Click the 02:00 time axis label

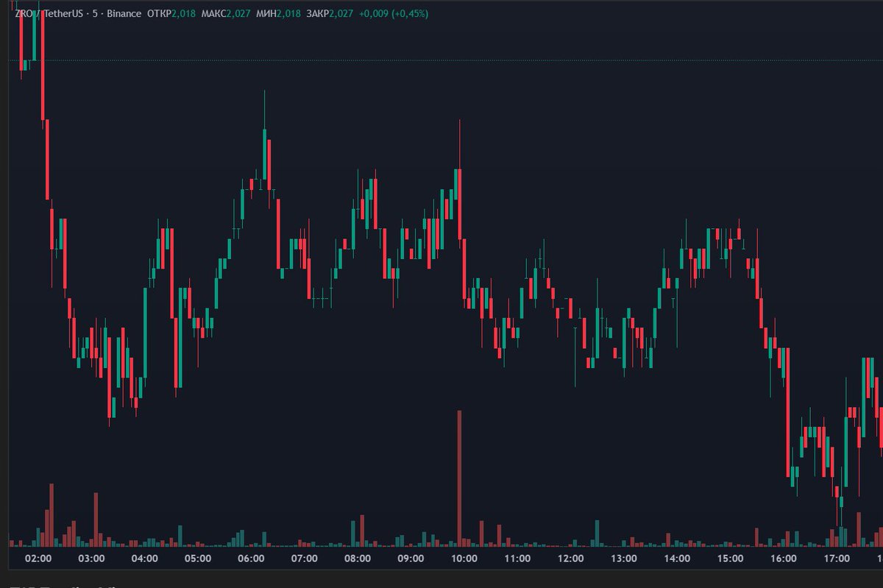click(x=38, y=559)
